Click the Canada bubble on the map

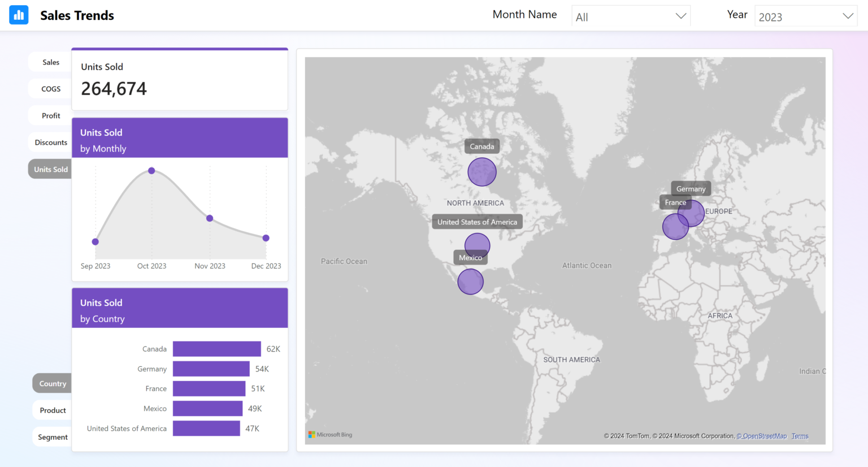[x=482, y=172]
